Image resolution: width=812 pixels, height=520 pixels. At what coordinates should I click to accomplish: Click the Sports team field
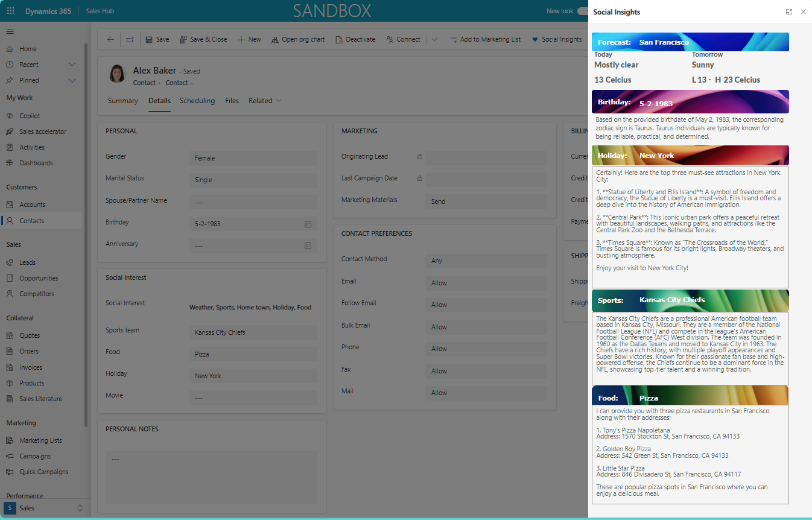click(x=253, y=332)
